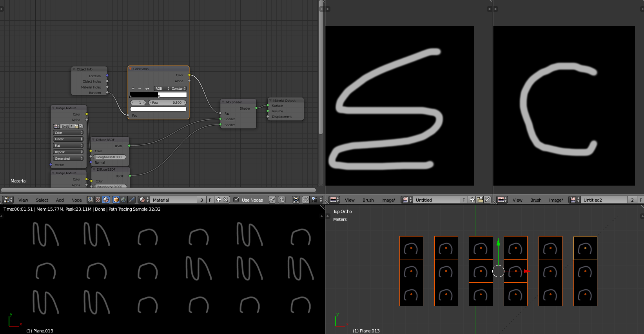Add color stop plus in ColorRamp
This screenshot has height=334, width=644.
133,88
